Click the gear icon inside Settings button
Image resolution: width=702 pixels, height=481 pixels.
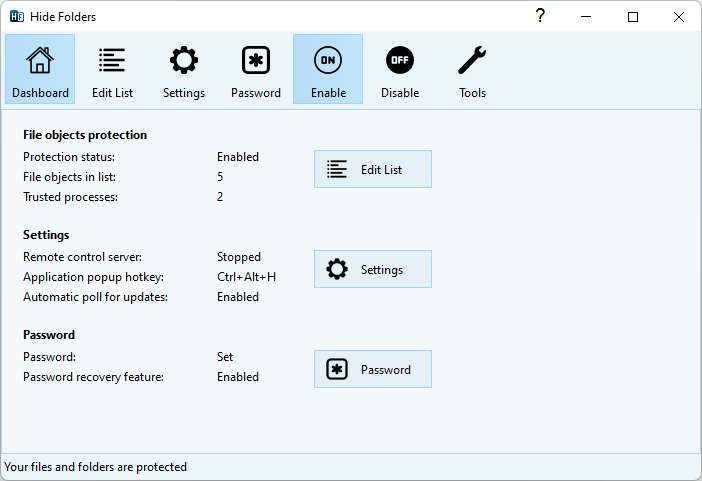(x=337, y=269)
